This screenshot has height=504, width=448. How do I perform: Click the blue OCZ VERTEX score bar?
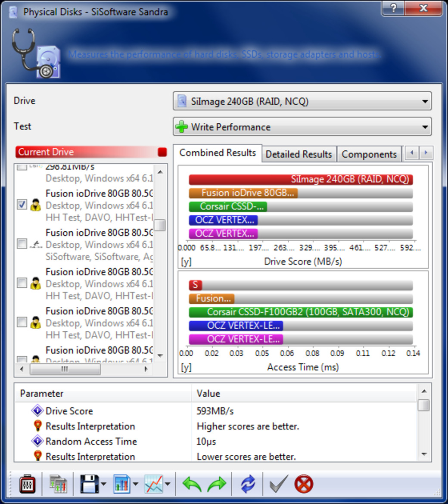pyautogui.click(x=224, y=220)
